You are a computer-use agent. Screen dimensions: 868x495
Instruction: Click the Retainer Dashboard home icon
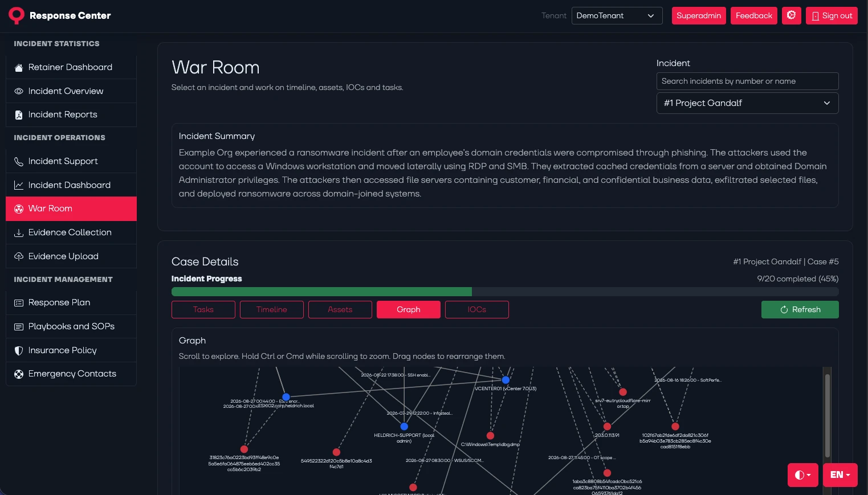(19, 67)
